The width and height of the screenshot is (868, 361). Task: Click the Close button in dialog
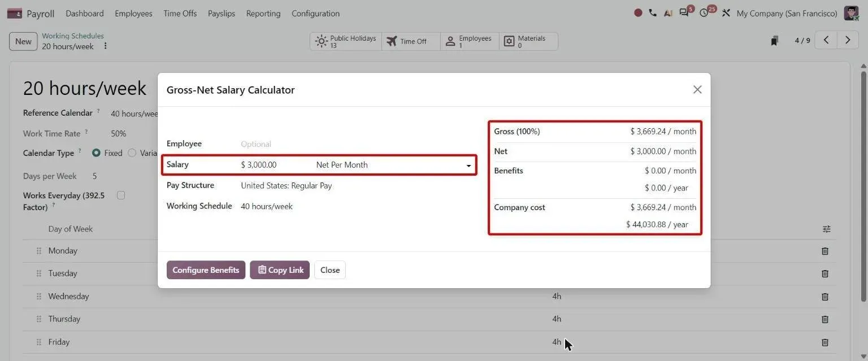pyautogui.click(x=330, y=270)
